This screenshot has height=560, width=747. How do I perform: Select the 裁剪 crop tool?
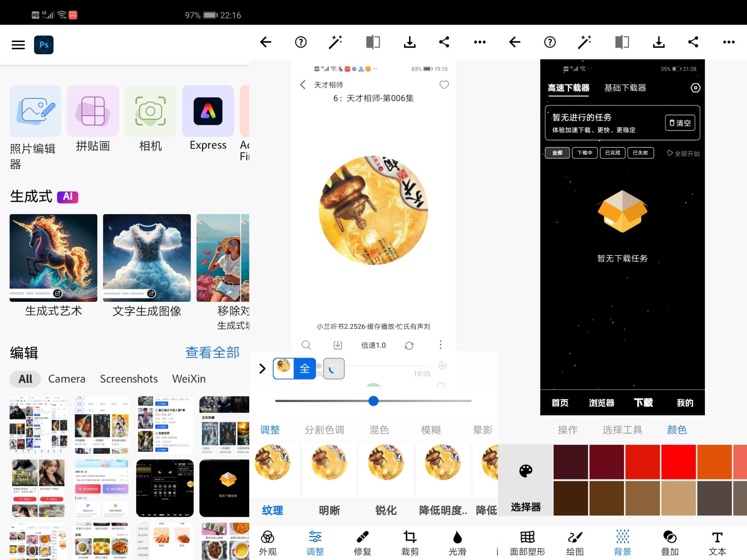tap(410, 542)
